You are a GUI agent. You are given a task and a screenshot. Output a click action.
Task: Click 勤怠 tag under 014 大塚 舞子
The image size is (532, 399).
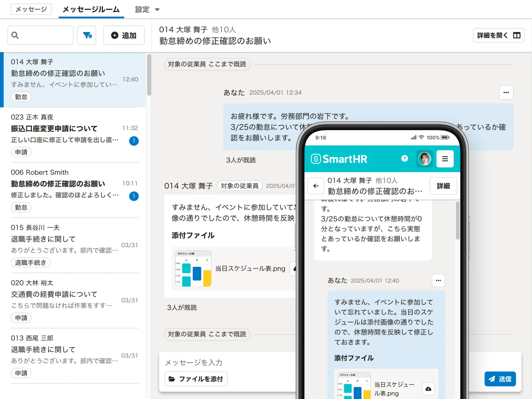coord(21,97)
